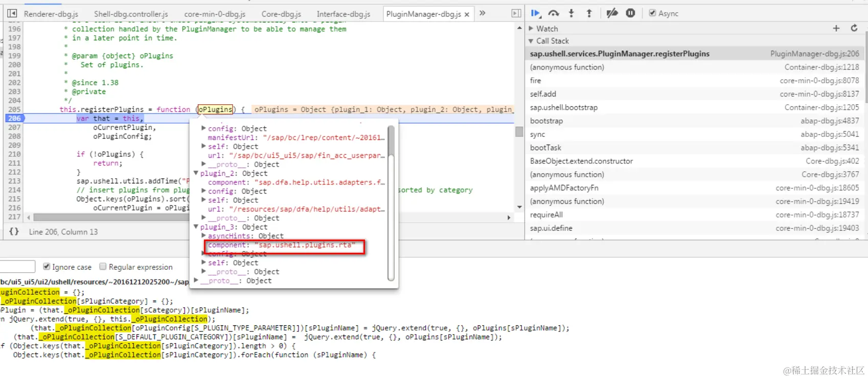Open search result file path row
Viewport: 868px width, 379px height.
[95, 281]
